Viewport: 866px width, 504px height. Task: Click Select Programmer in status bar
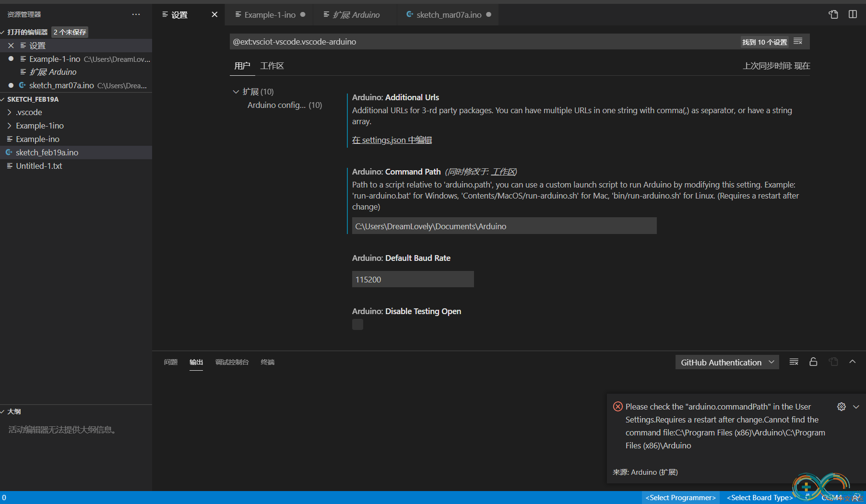[x=680, y=498]
